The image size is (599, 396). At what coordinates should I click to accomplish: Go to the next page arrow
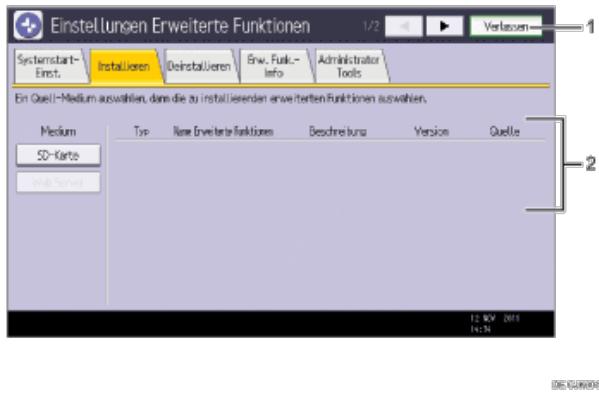(x=444, y=26)
